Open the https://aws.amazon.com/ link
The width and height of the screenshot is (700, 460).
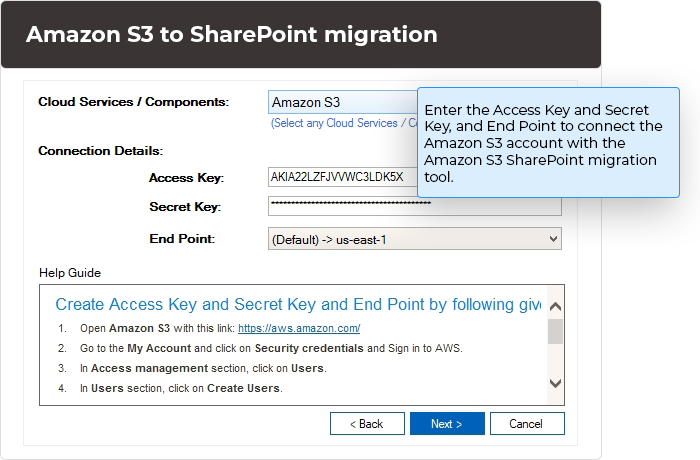point(299,328)
